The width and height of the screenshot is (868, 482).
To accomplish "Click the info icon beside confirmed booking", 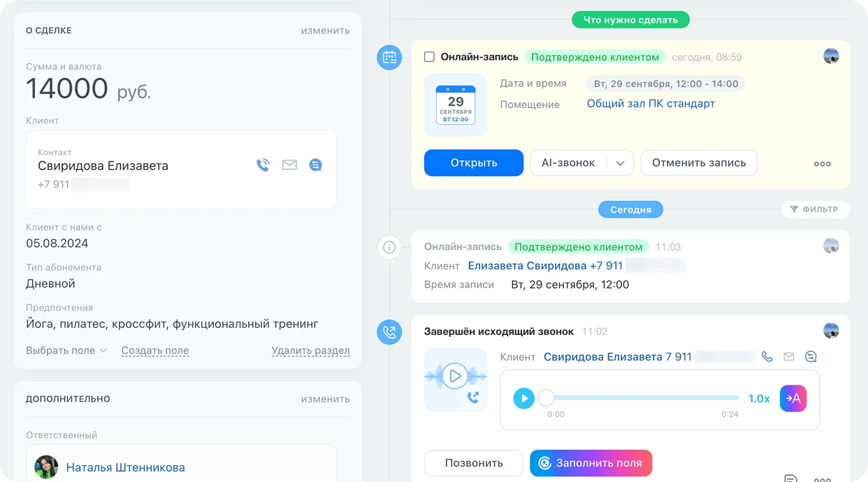I will tap(389, 247).
